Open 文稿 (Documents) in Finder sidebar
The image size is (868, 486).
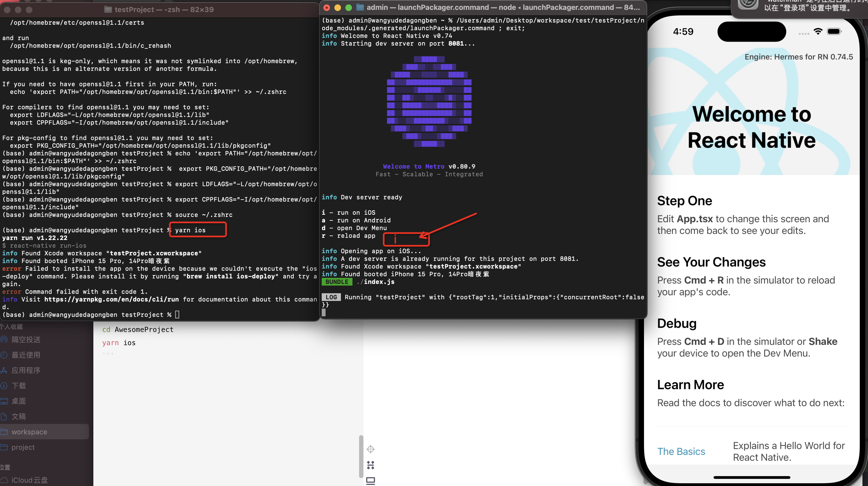pyautogui.click(x=19, y=416)
